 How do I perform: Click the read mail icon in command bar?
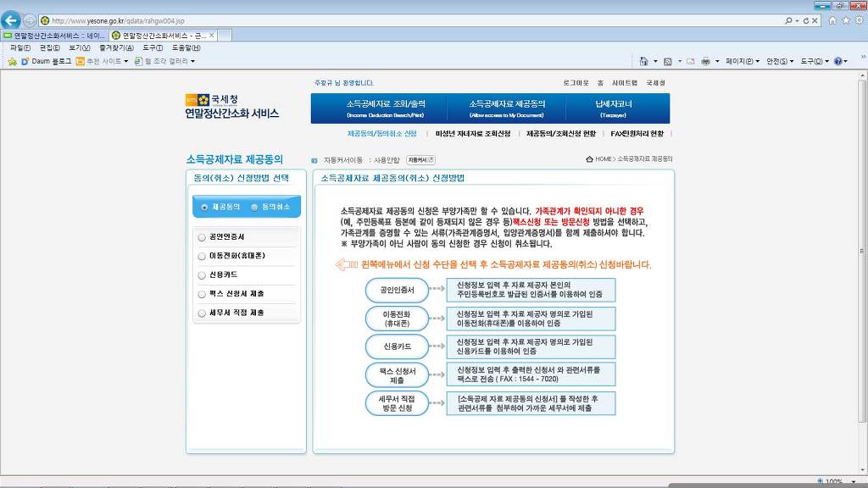(x=690, y=61)
